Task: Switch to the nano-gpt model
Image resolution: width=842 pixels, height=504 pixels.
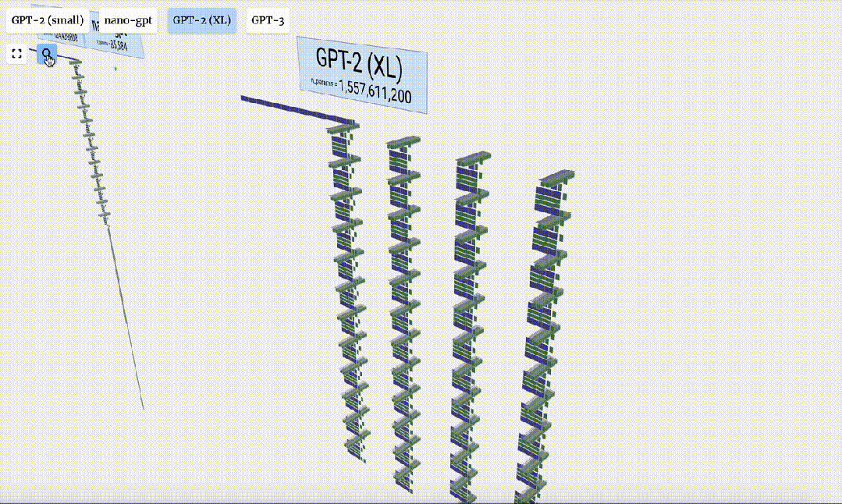Action: 128,20
